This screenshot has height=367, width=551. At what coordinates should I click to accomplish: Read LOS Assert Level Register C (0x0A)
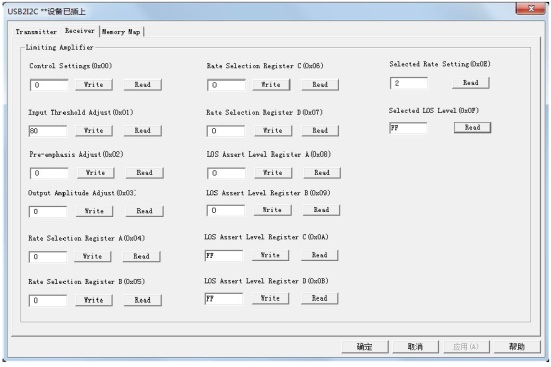pos(319,255)
